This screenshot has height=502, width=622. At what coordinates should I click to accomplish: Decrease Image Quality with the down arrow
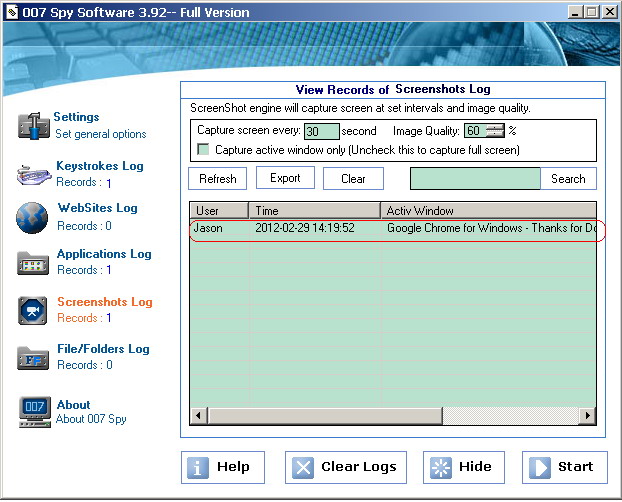[495, 134]
